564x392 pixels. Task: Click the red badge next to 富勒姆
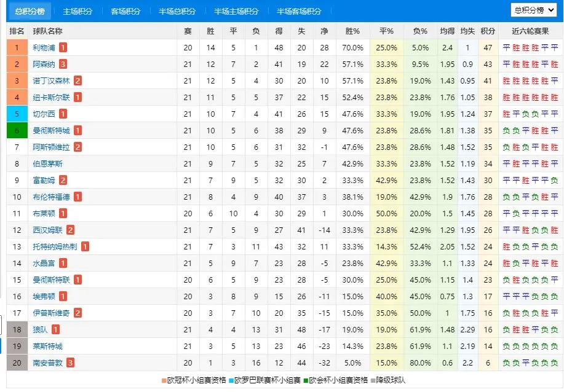point(63,180)
